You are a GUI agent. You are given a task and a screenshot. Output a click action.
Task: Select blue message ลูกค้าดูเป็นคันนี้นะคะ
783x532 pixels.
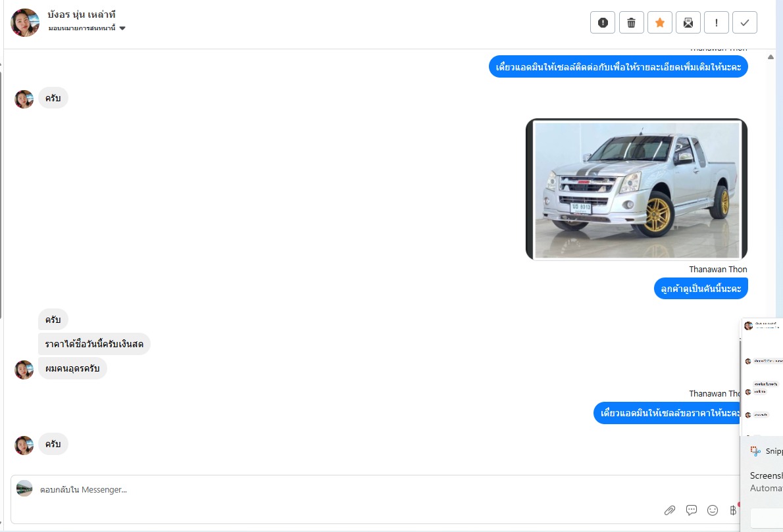701,289
